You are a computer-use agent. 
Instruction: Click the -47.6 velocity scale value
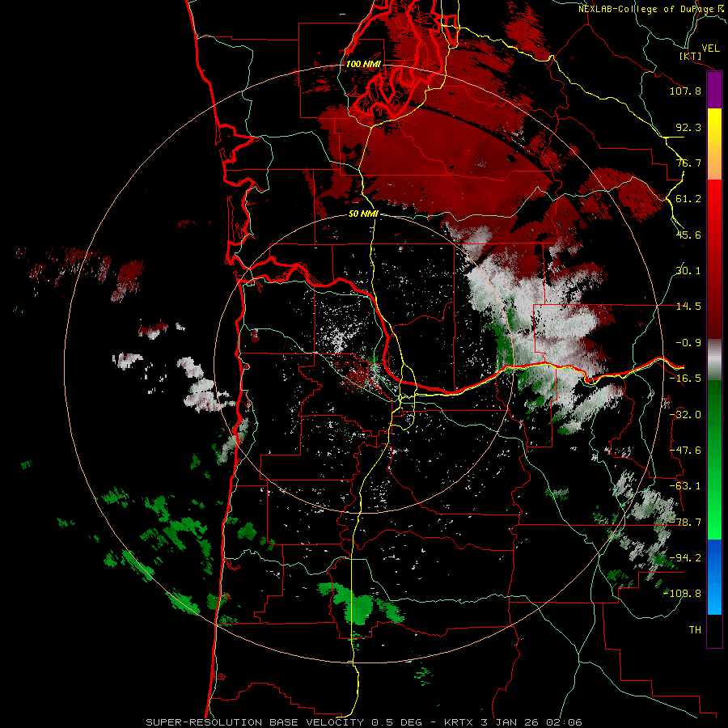pos(685,451)
